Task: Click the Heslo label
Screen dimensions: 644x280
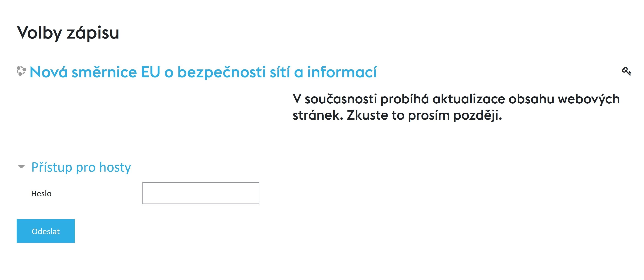Action: click(41, 194)
